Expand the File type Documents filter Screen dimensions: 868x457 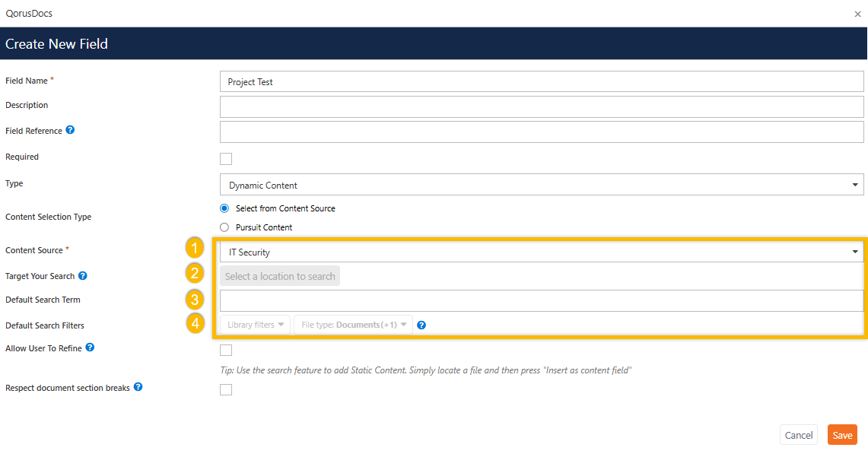(354, 325)
